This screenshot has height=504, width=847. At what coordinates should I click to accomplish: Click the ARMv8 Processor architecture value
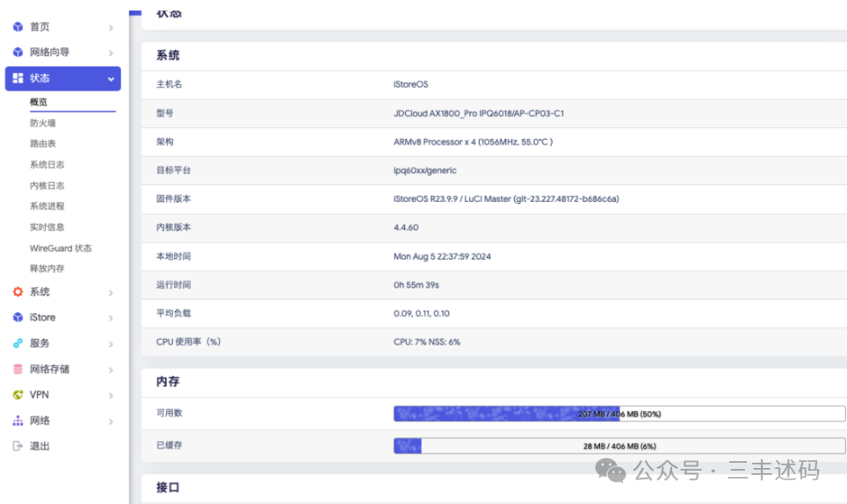point(474,142)
